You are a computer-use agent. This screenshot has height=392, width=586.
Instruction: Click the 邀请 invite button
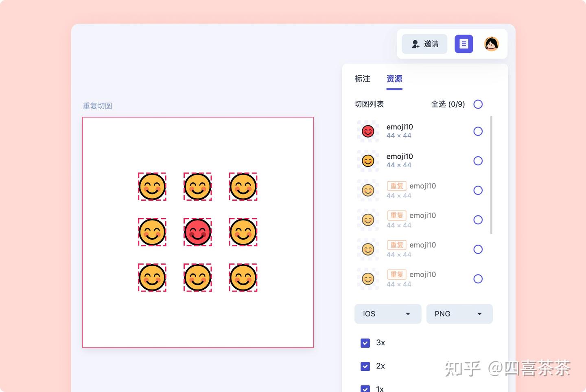(424, 44)
